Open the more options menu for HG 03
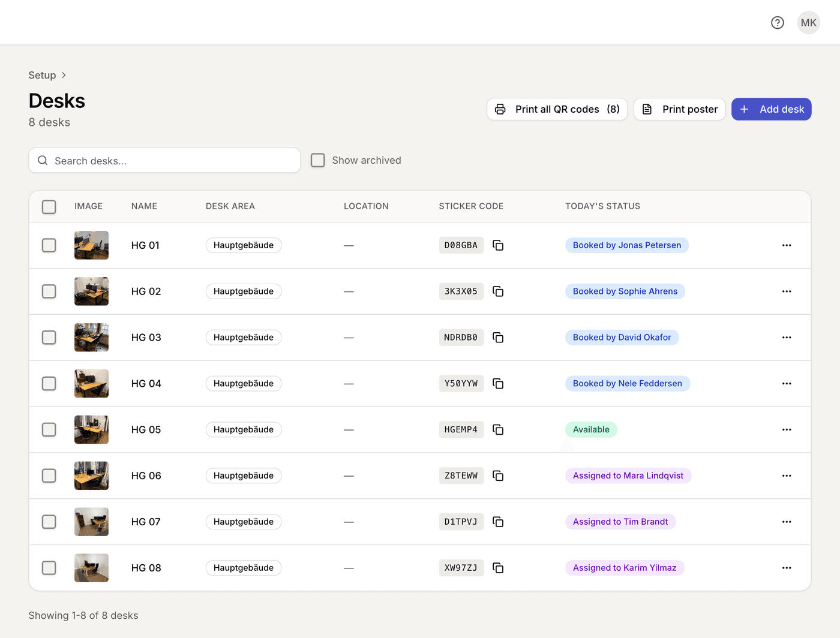840x638 pixels. (787, 338)
